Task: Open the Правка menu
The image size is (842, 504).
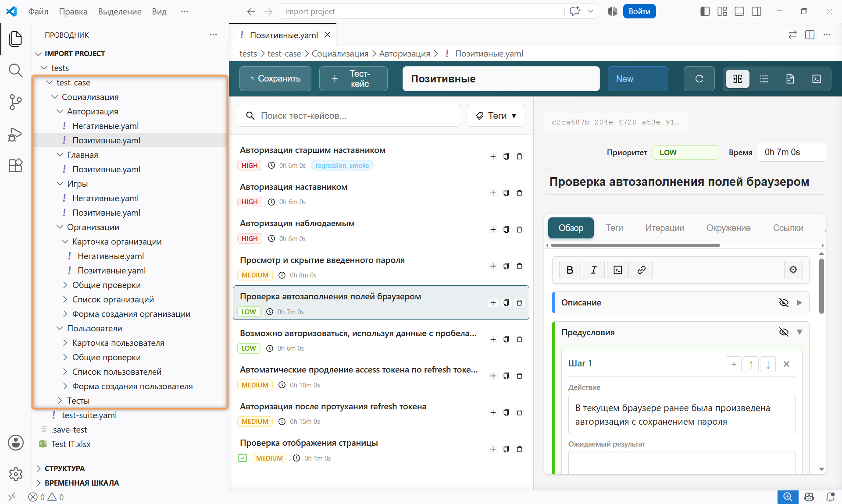Action: (73, 11)
